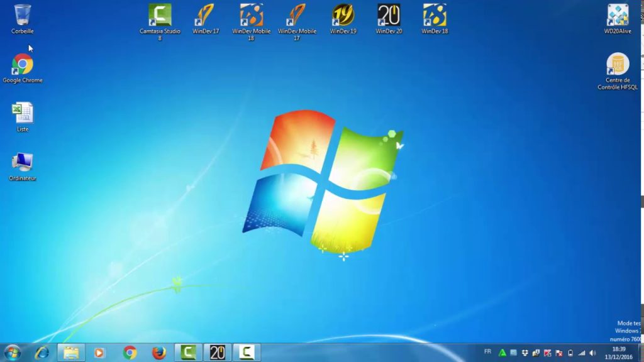Switch to WinDev 20 taskbar button

point(218,353)
